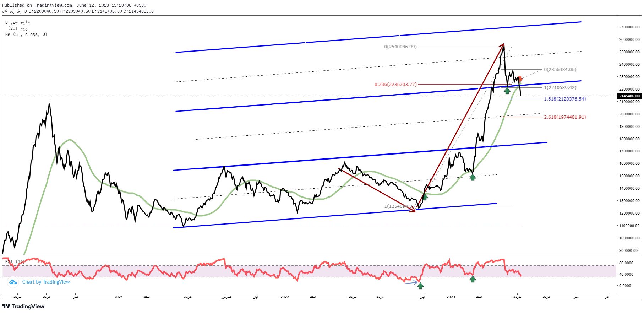Click the OHLC values line under the header

(x=78, y=11)
